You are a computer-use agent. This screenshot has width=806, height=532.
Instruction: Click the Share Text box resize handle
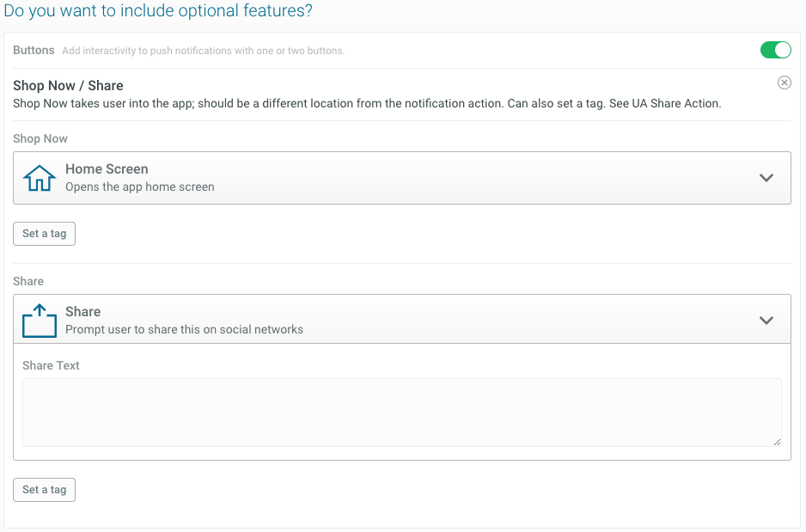pos(777,442)
